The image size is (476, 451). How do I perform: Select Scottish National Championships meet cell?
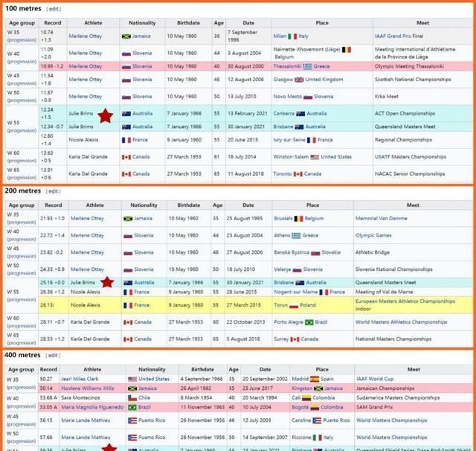(x=422, y=80)
